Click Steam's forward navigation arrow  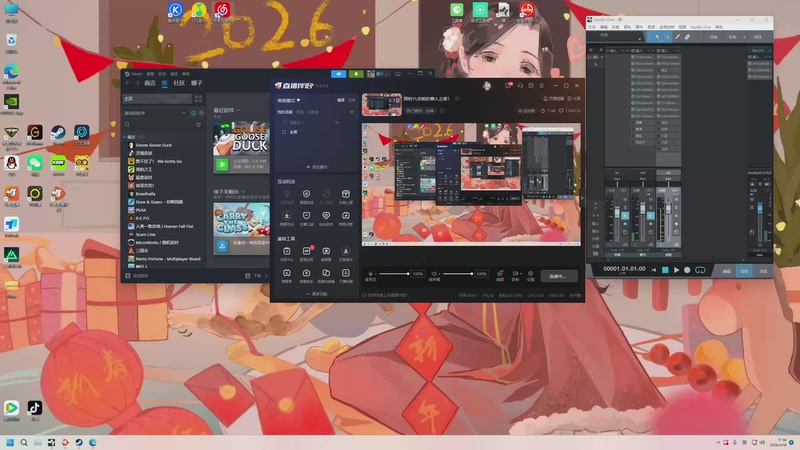(137, 83)
